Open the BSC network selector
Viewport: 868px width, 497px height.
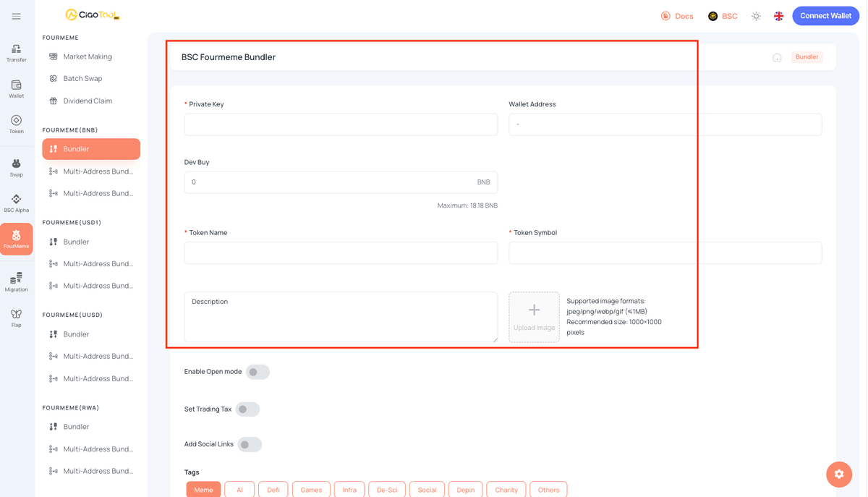[723, 16]
